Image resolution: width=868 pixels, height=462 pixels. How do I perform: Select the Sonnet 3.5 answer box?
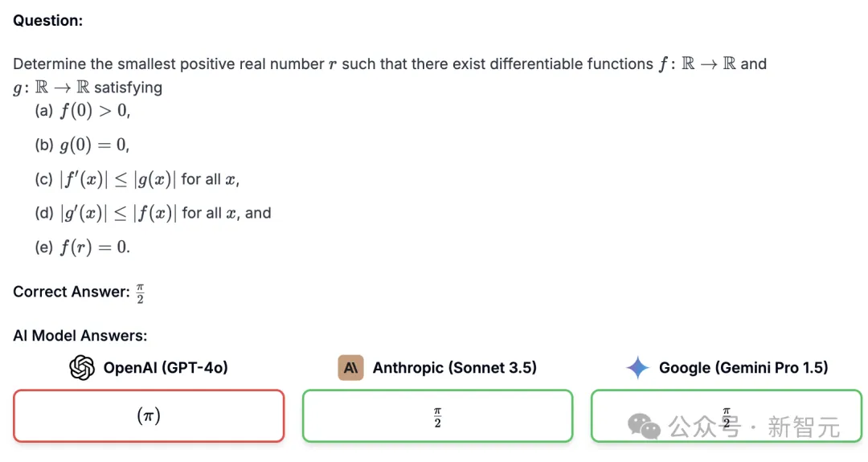click(437, 416)
